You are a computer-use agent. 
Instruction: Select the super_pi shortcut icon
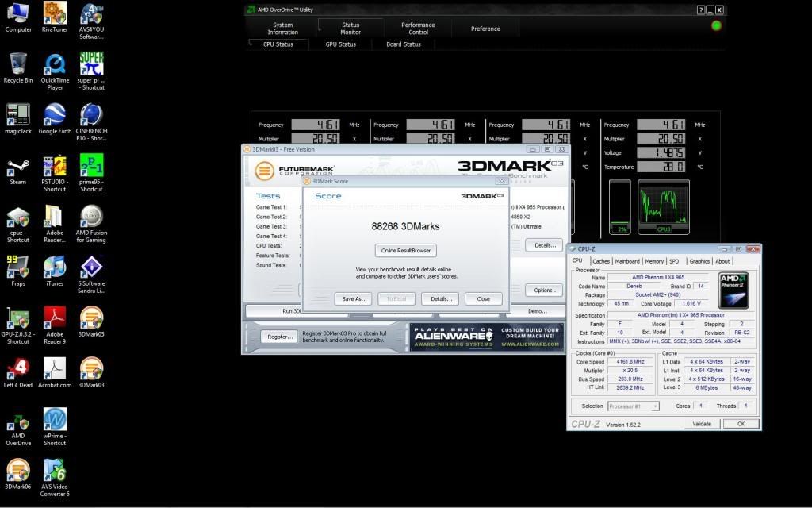click(92, 72)
